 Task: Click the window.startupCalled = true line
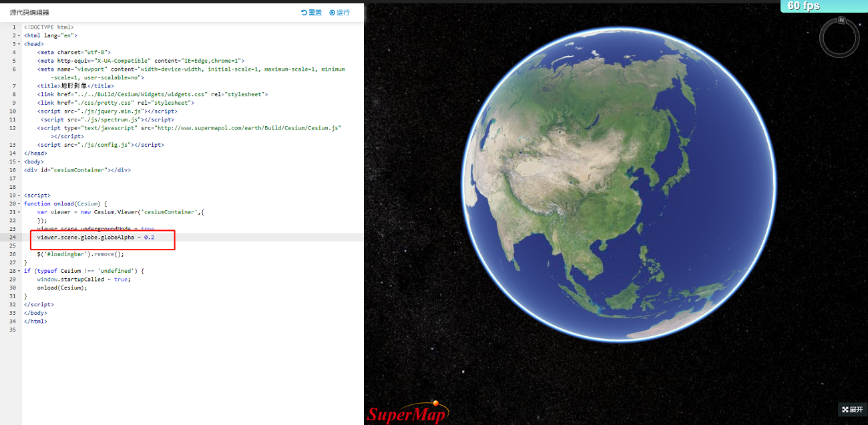point(84,280)
